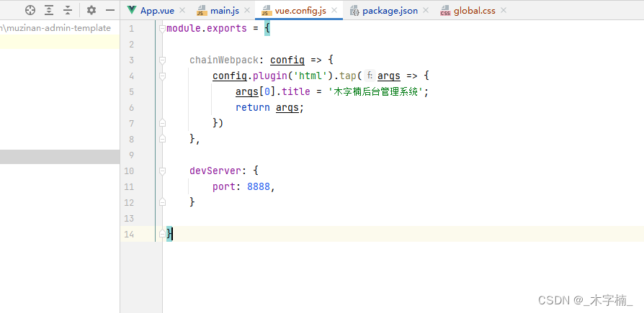This screenshot has width=644, height=313.
Task: Collapse module.exports fold marker on line 1
Action: pos(162,28)
